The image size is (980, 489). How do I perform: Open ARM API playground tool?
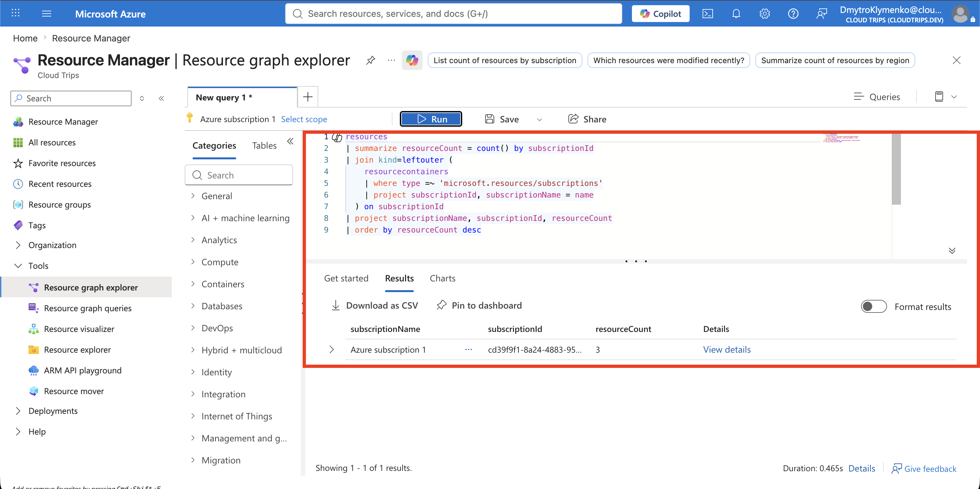click(83, 370)
